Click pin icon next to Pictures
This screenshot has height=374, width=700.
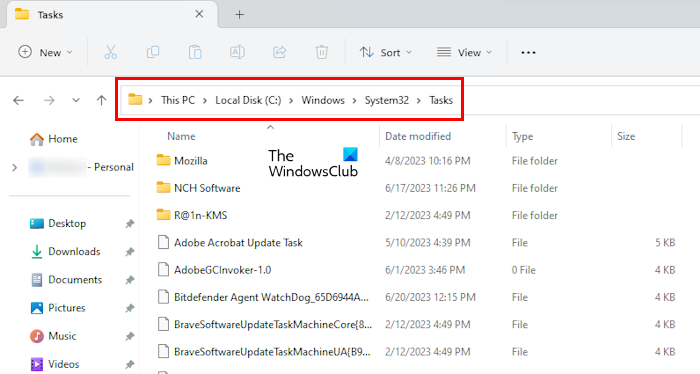pos(129,308)
